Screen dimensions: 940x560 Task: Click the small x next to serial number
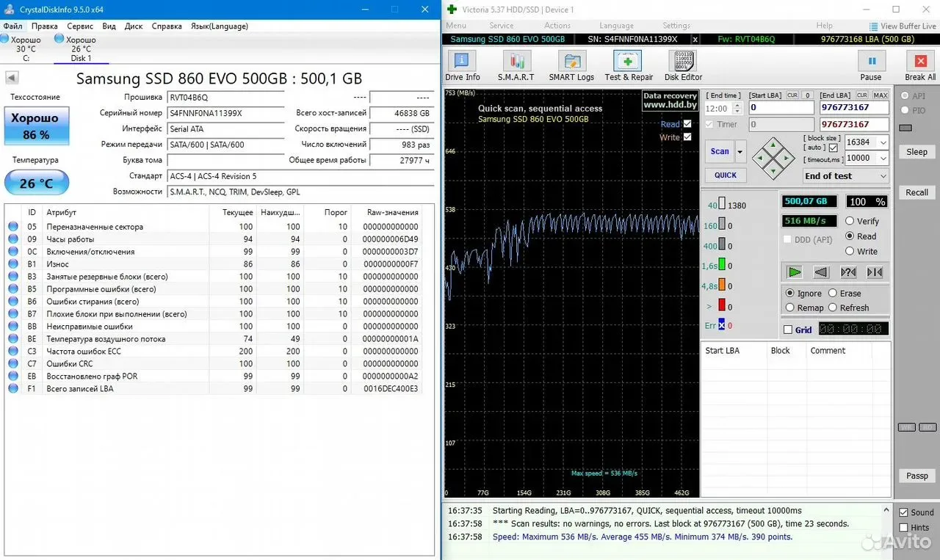[x=695, y=39]
